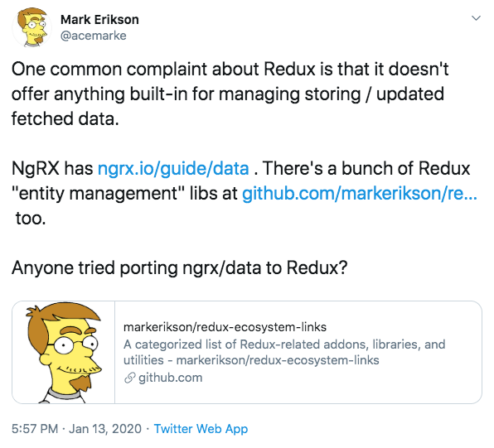The height and width of the screenshot is (448, 494).
Task: Click the link card's cartoon thumbnail
Action: click(64, 352)
